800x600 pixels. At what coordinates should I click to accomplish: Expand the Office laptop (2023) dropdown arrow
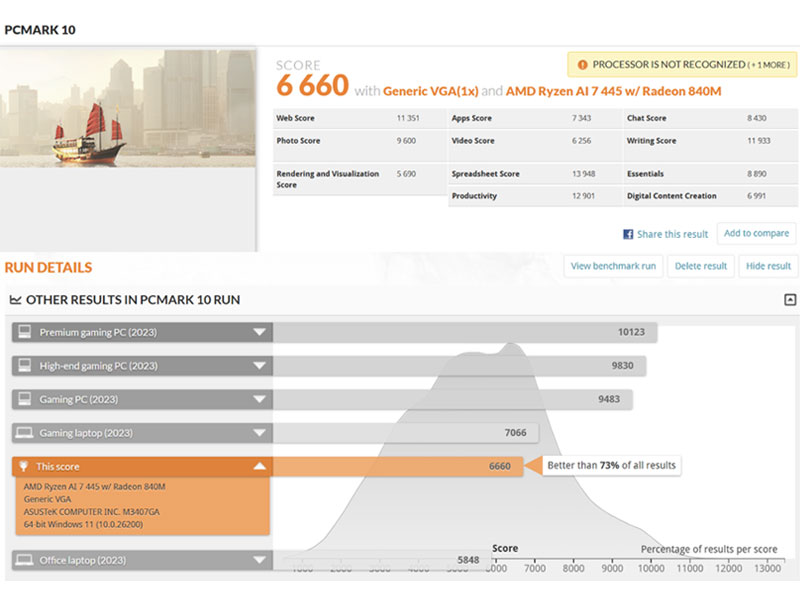click(x=259, y=560)
